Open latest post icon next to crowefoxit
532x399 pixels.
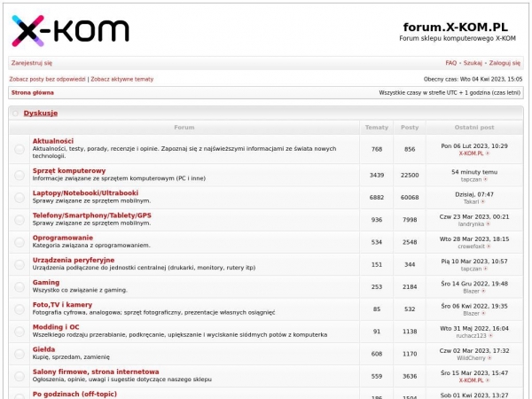489,246
